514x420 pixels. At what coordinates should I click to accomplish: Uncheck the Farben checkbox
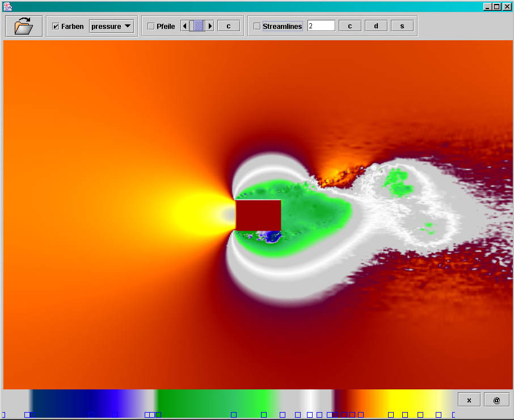pos(56,27)
